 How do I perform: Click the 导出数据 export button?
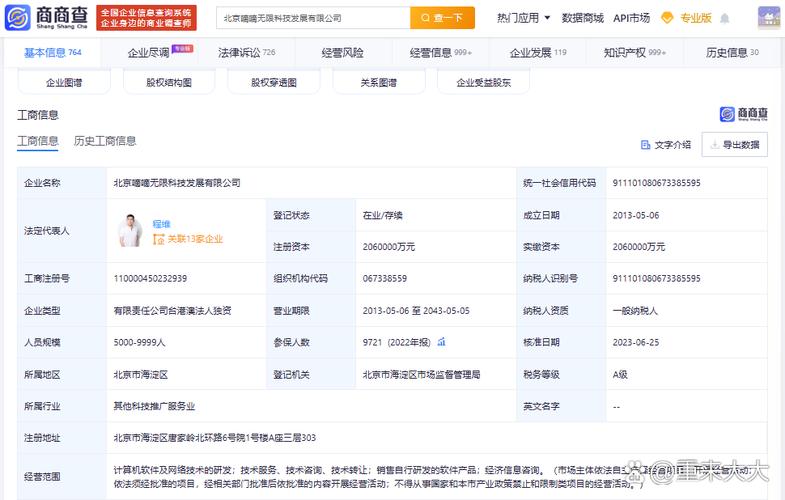(734, 145)
